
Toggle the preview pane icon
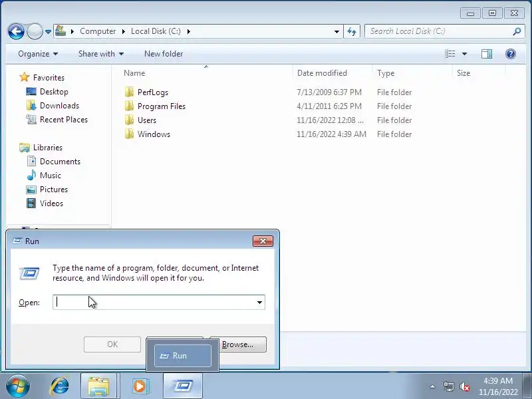[487, 54]
